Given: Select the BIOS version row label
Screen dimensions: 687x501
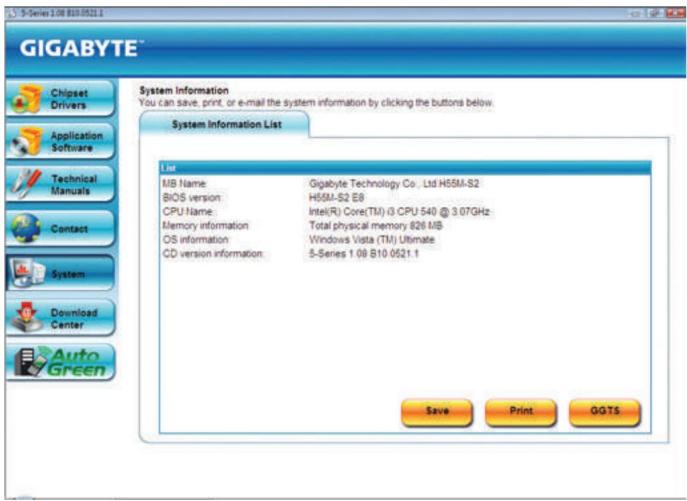Looking at the screenshot, I should (x=192, y=198).
